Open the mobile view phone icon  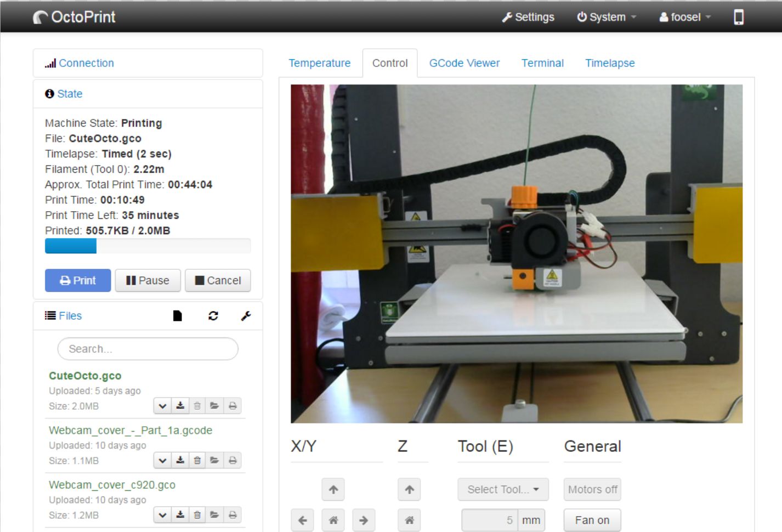pos(739,17)
